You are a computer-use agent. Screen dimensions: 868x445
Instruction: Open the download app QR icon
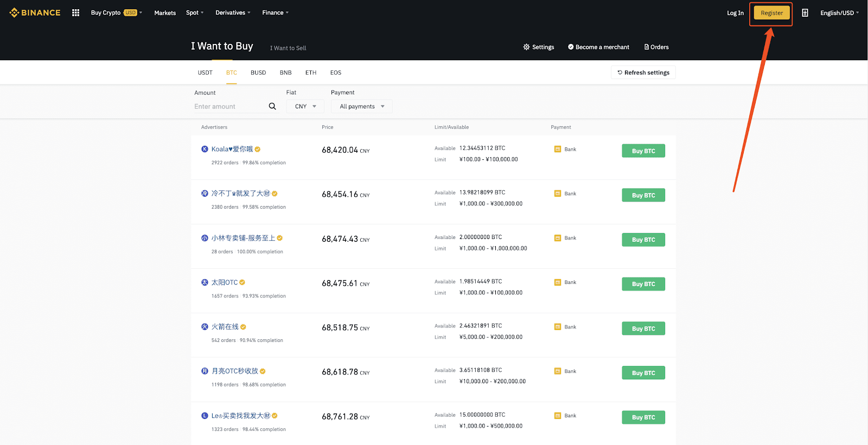805,12
